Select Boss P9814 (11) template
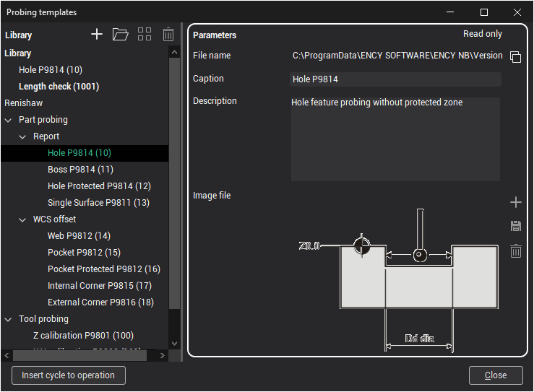Image resolution: width=534 pixels, height=392 pixels. pos(80,170)
